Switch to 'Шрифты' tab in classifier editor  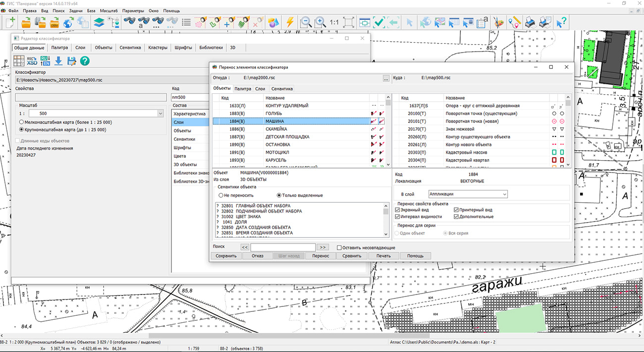pyautogui.click(x=183, y=48)
